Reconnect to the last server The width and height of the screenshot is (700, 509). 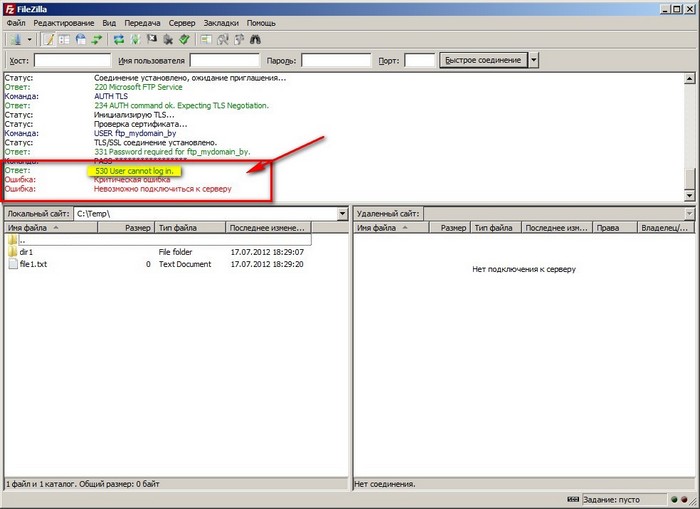click(184, 40)
